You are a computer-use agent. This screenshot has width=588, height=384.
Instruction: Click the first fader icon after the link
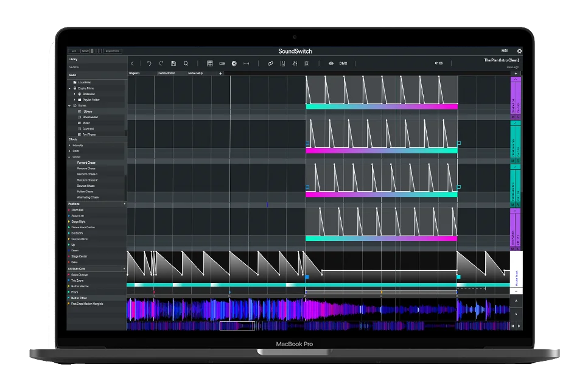pos(282,63)
